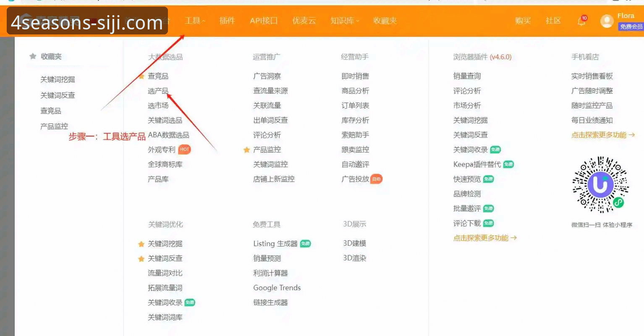The width and height of the screenshot is (644, 336).
Task: Open the 购买 menu item
Action: [x=523, y=21]
